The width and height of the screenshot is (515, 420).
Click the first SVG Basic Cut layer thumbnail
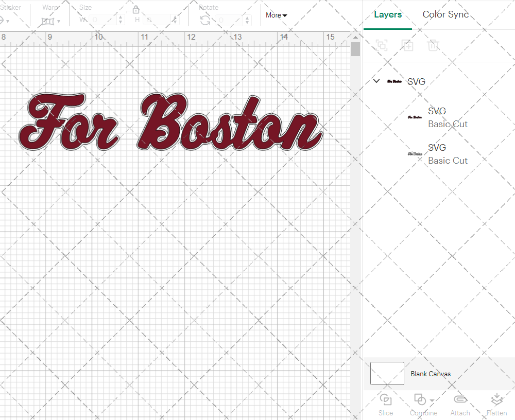[x=416, y=117]
